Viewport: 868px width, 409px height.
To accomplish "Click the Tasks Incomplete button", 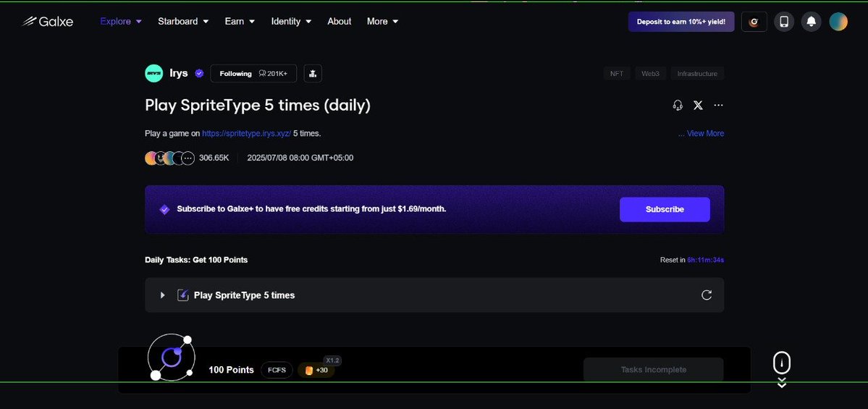I will pyautogui.click(x=653, y=370).
